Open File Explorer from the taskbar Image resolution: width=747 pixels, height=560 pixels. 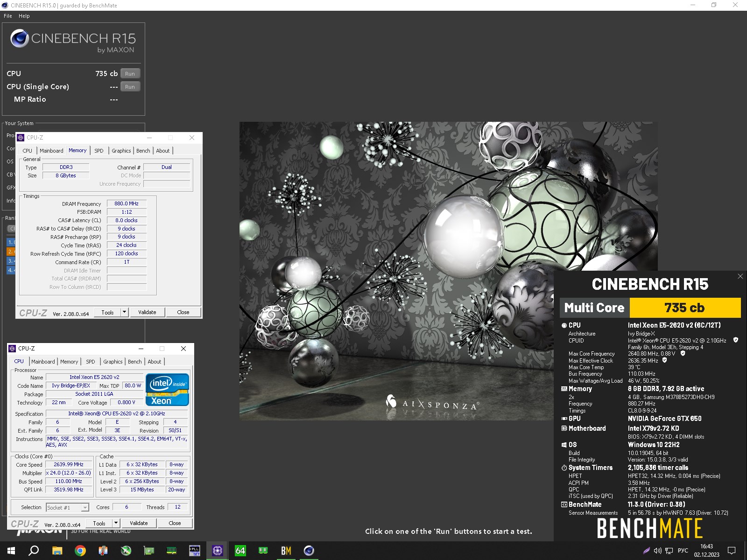(x=57, y=551)
